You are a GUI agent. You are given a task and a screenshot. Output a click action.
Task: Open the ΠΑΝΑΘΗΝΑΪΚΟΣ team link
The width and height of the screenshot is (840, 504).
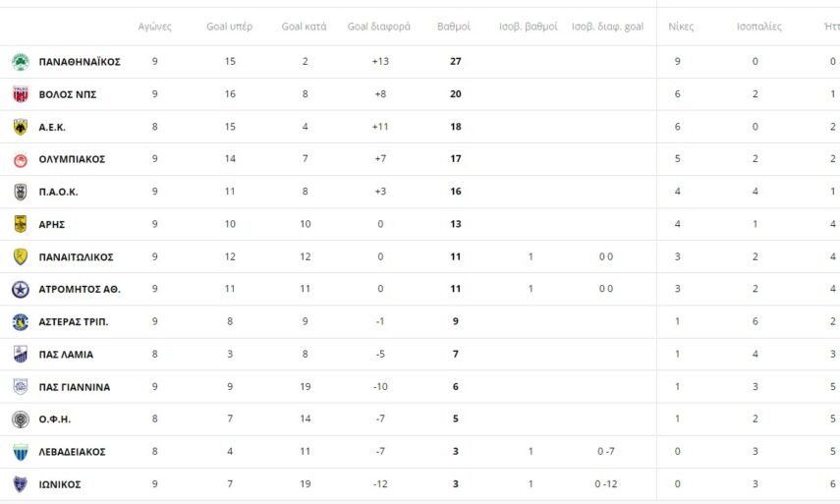pyautogui.click(x=80, y=62)
